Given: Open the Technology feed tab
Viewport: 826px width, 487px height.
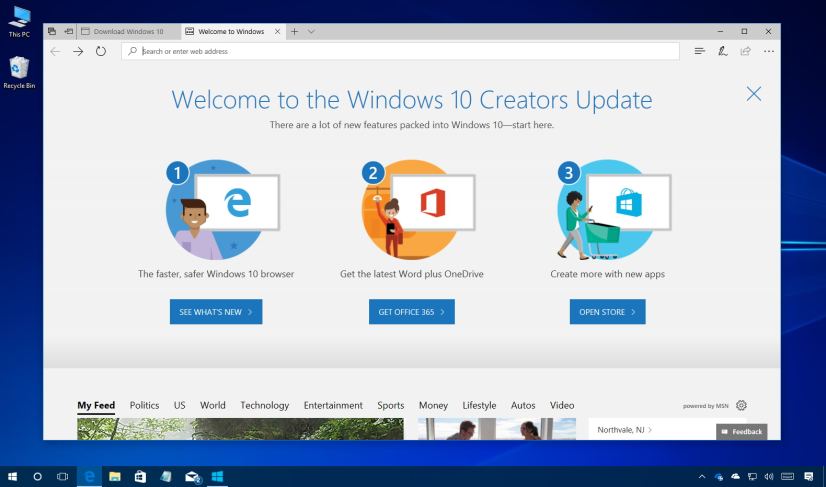Looking at the screenshot, I should point(264,405).
